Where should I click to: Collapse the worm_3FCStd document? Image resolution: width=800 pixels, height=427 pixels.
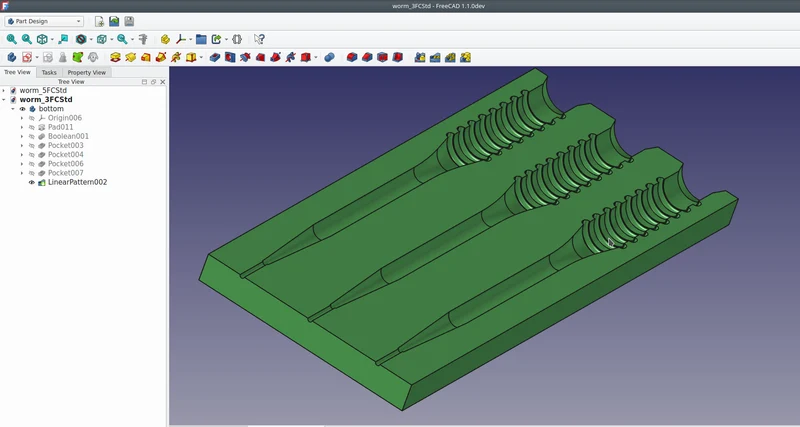tap(4, 99)
